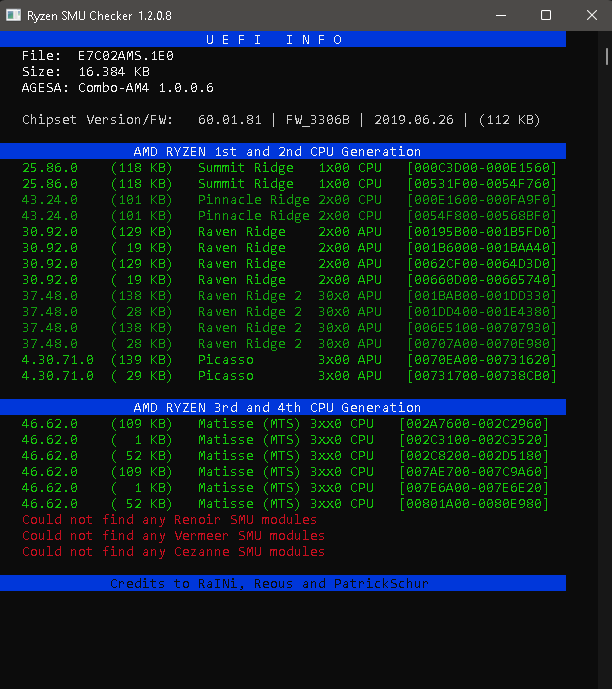Click the Vermeer SMU modules error line
The height and width of the screenshot is (689, 612).
point(174,536)
